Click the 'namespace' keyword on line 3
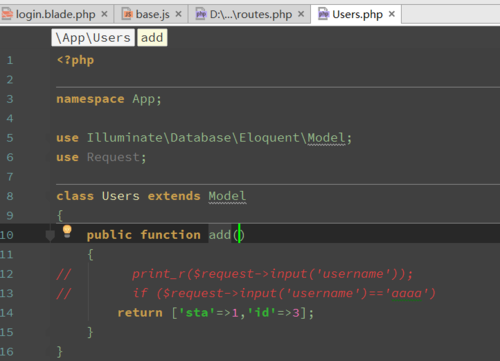This screenshot has width=500, height=361. coord(90,99)
